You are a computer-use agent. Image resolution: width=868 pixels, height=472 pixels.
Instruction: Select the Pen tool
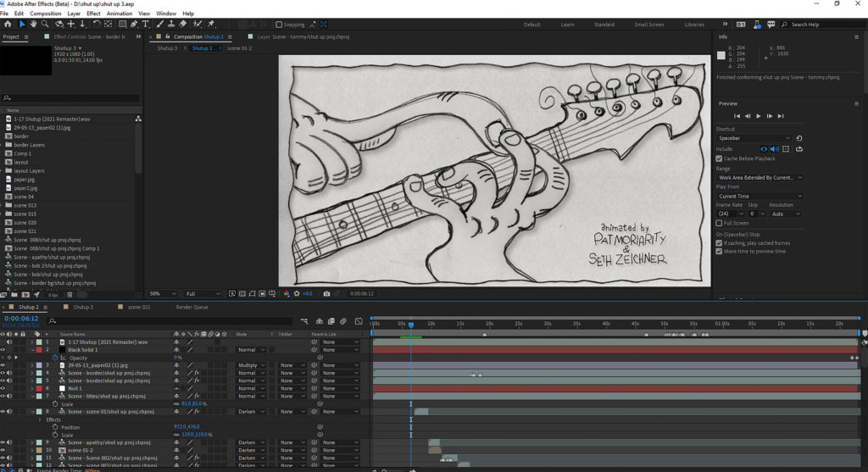134,25
